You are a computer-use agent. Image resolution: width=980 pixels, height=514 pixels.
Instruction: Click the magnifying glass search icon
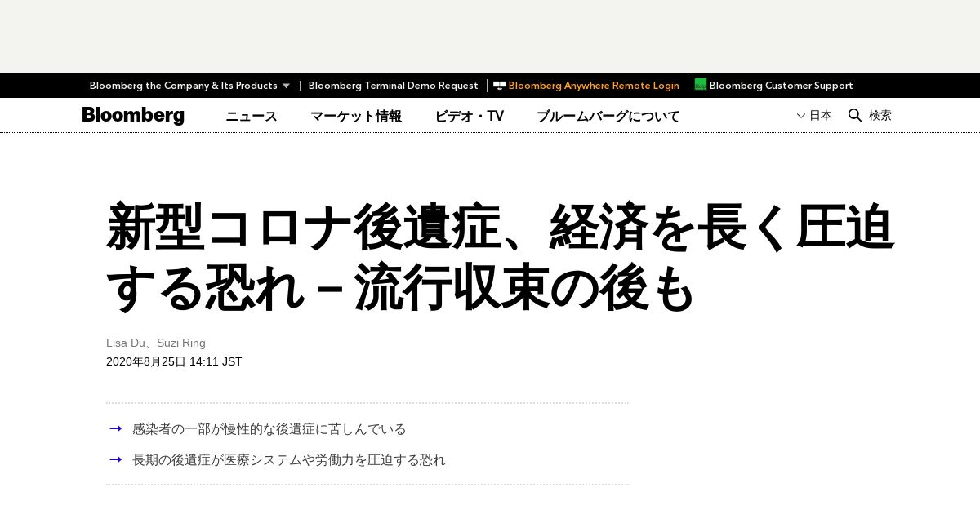855,115
